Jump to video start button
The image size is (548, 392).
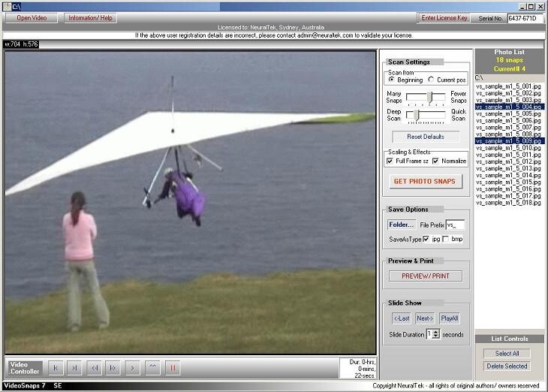(x=56, y=368)
